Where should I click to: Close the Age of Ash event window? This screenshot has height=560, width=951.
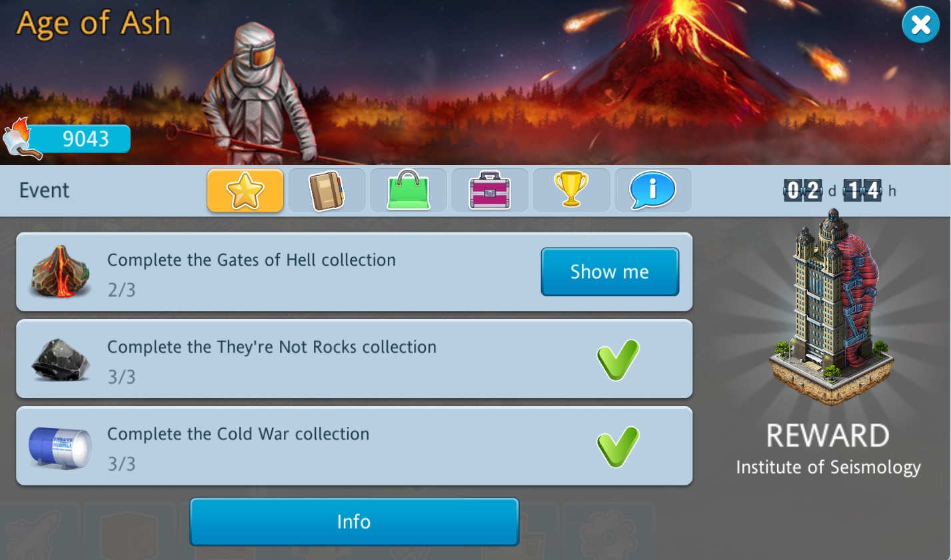pos(920,25)
